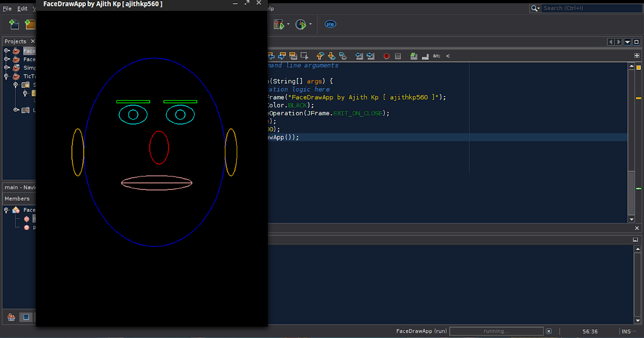This screenshot has height=338, width=644.
Task: Toggle rectangular selection mode
Action: coord(304,55)
